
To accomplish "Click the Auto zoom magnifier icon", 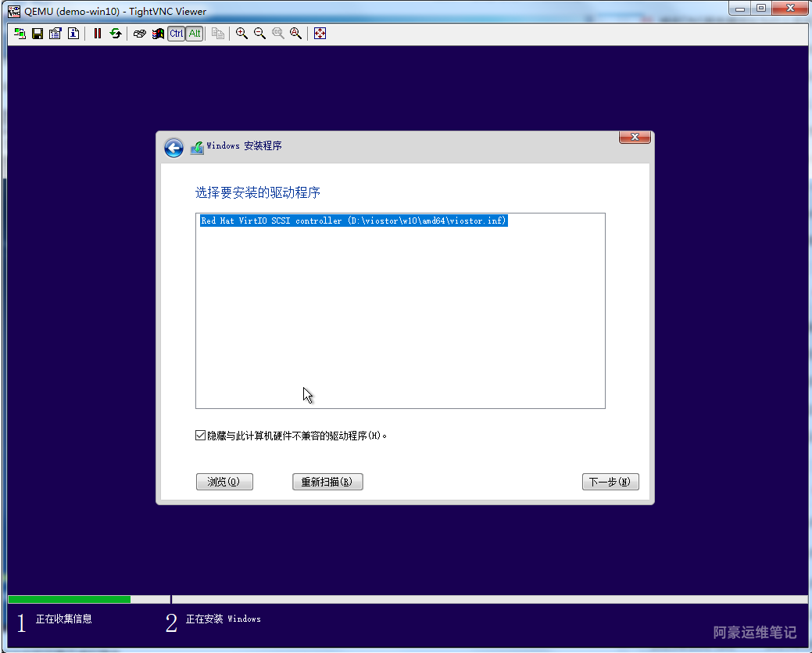I will 295,34.
